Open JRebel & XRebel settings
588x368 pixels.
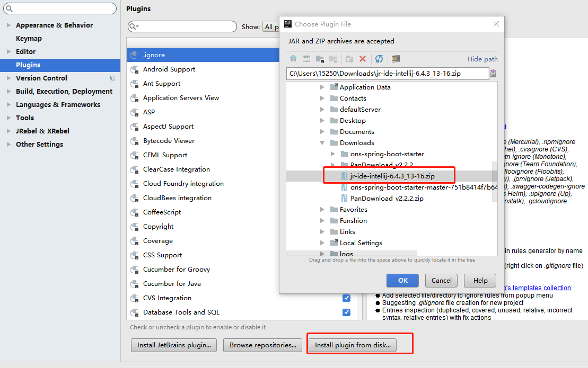point(42,131)
